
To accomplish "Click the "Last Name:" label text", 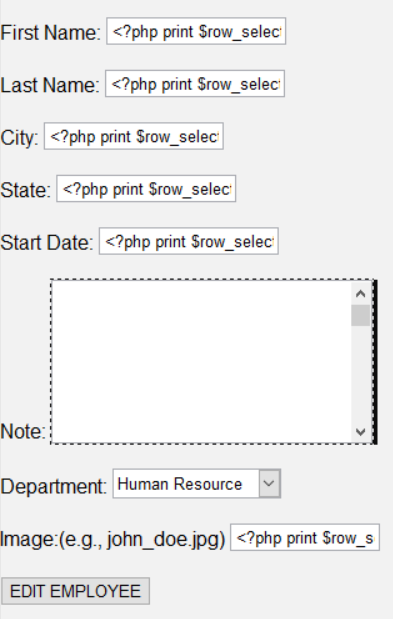I will pos(50,85).
